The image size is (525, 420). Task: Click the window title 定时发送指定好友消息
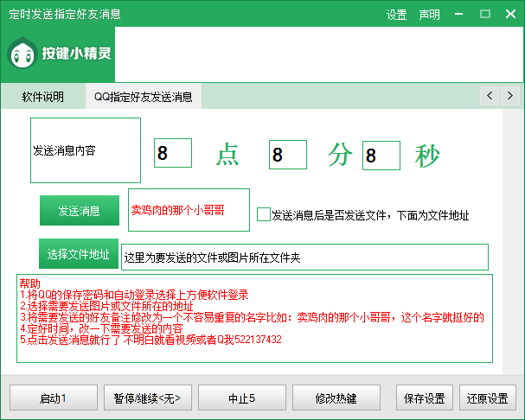coord(65,14)
